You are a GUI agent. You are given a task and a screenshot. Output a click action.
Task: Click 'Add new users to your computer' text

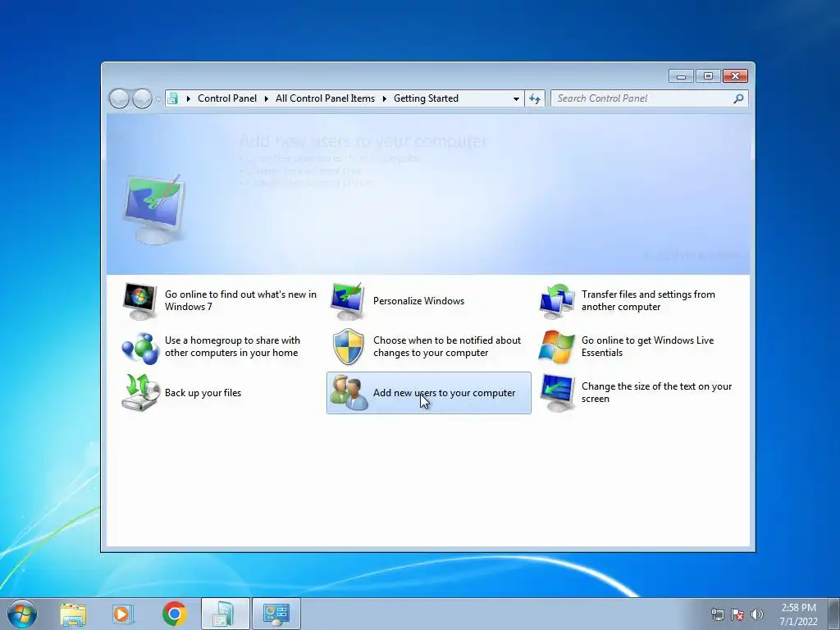[444, 393]
